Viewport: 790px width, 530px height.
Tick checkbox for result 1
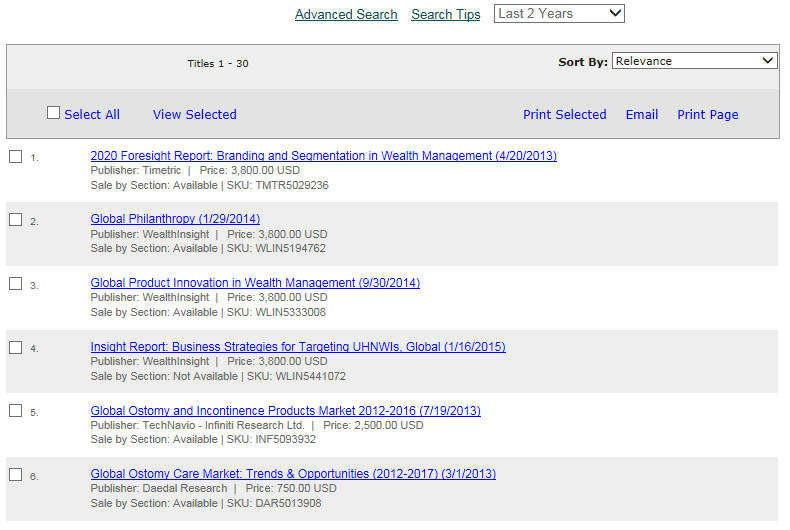(15, 156)
